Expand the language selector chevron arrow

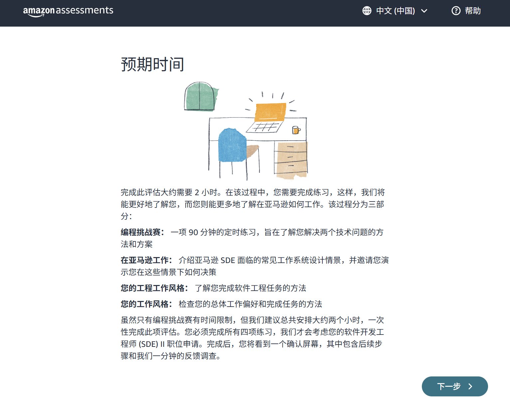click(424, 11)
